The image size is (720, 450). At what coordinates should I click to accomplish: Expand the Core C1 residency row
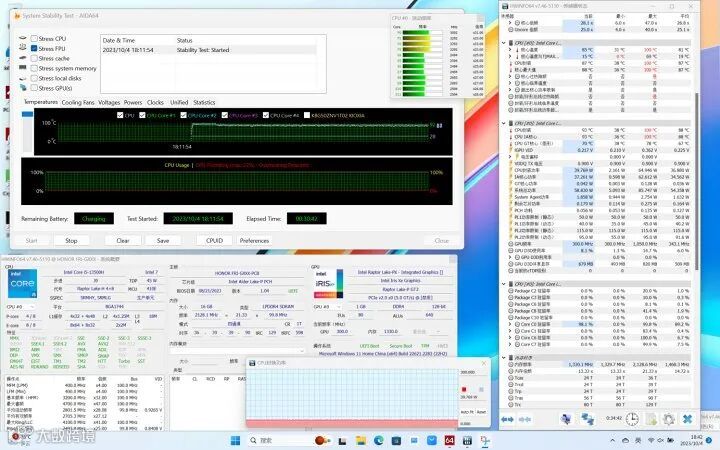click(x=511, y=331)
